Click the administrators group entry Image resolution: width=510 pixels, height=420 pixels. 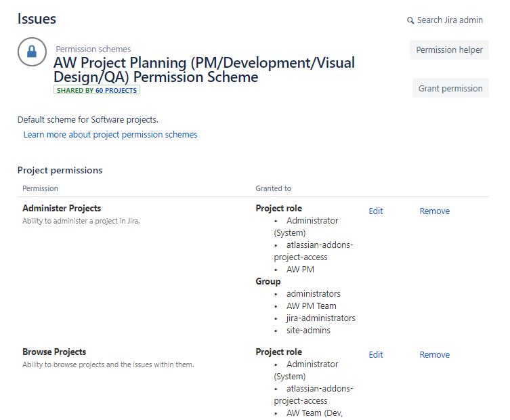click(313, 294)
